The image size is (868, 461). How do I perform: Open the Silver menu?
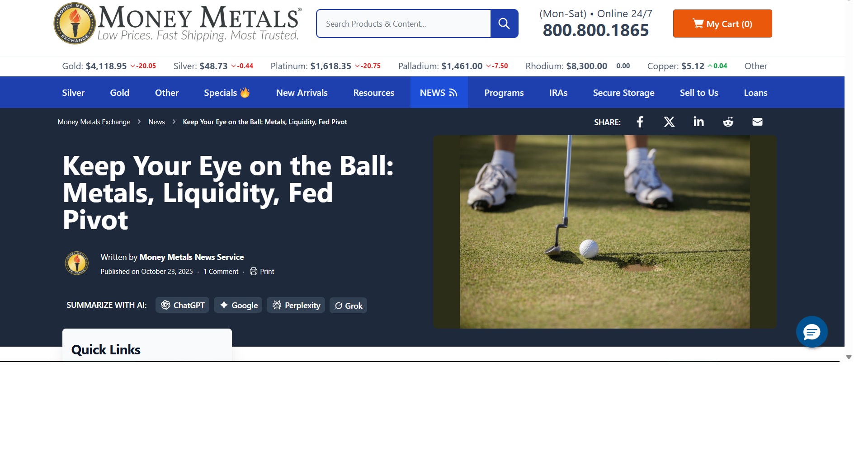pos(73,93)
